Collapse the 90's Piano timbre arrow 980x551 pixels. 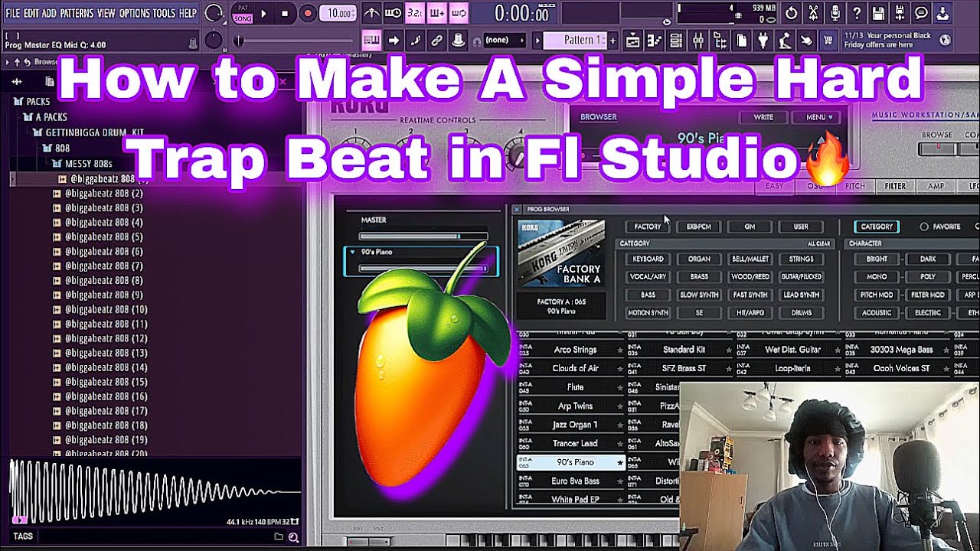coord(352,252)
